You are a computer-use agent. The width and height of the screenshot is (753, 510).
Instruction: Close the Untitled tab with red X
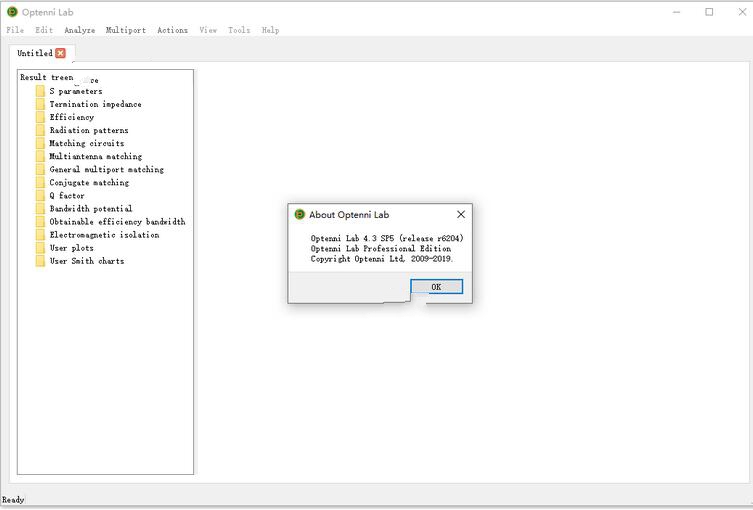[x=60, y=53]
